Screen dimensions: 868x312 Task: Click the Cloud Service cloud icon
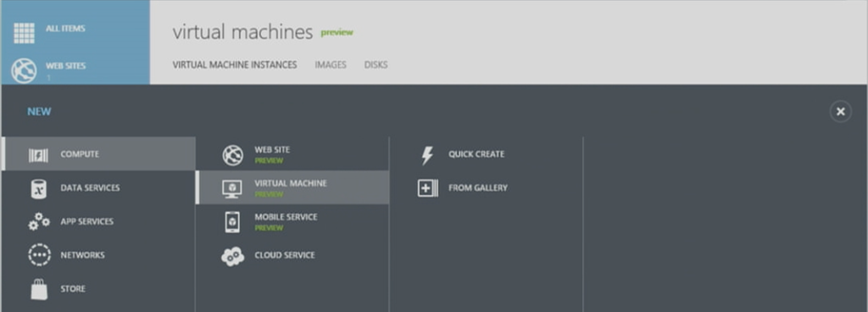[x=232, y=257]
